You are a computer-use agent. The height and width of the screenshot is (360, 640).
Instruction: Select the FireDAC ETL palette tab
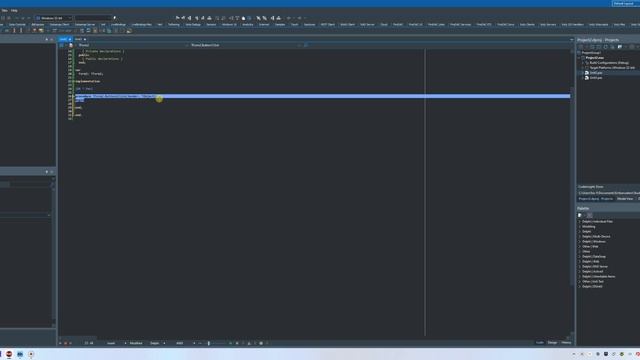tap(484, 24)
